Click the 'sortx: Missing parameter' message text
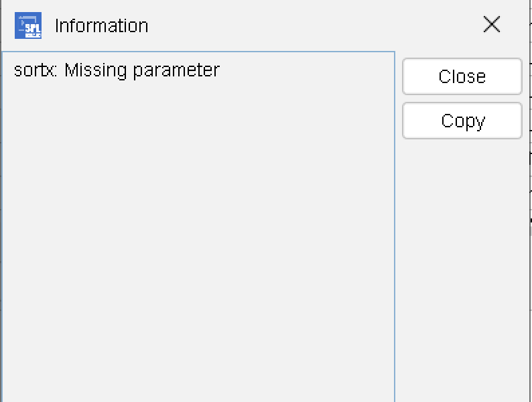 coord(117,70)
